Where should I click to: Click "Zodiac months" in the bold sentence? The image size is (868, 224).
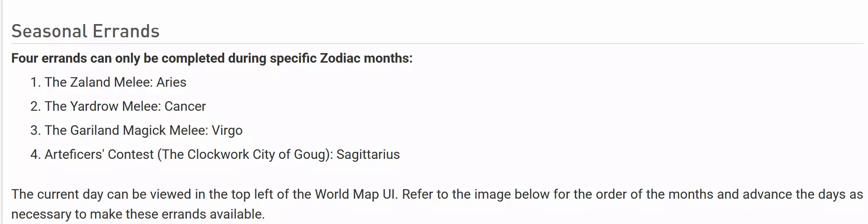[x=365, y=58]
